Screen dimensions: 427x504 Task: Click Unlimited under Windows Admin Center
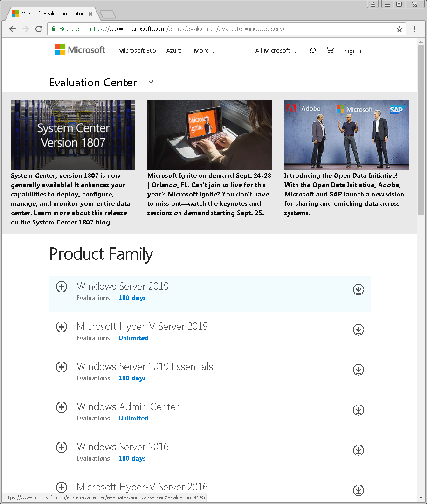pyautogui.click(x=134, y=419)
